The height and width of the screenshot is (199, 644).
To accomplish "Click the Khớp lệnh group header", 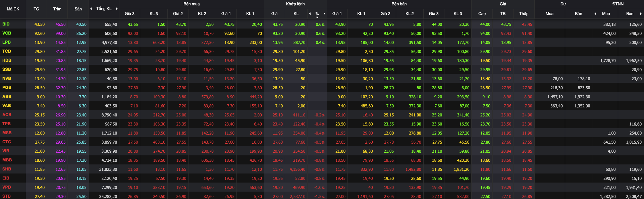I will coord(296,4).
